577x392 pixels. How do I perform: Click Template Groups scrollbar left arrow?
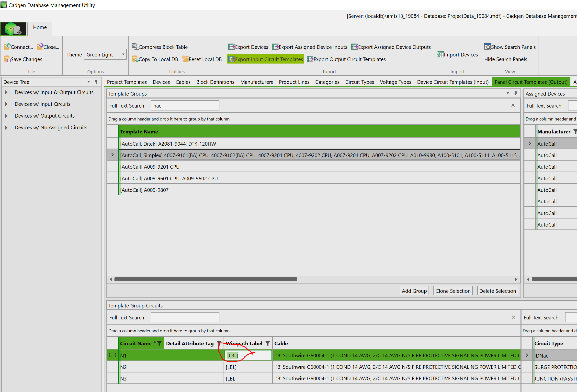tap(111, 279)
